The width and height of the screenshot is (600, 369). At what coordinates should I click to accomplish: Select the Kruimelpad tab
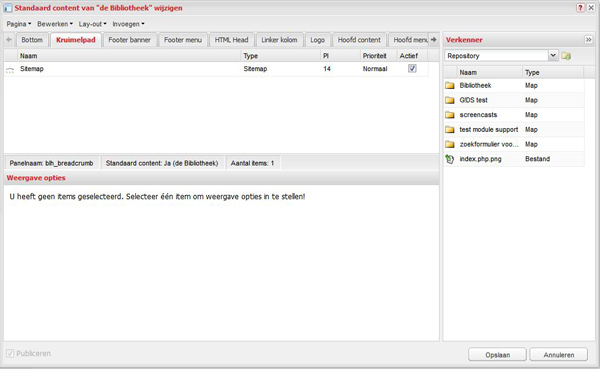pos(76,40)
